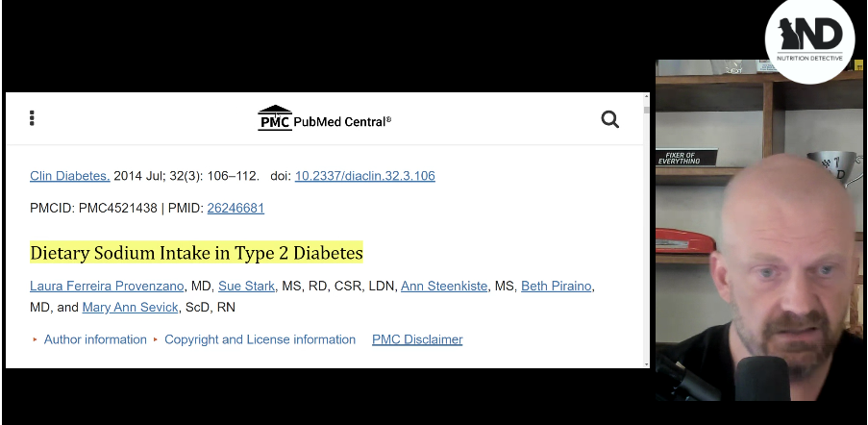The height and width of the screenshot is (425, 868).
Task: Open Mary Ann Sevick author link
Action: (x=130, y=307)
